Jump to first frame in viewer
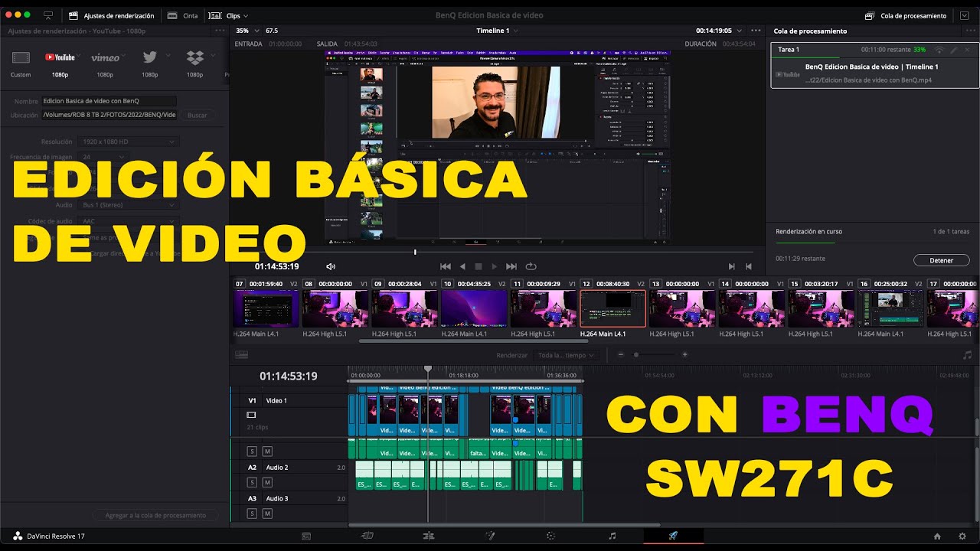Image resolution: width=980 pixels, height=551 pixels. point(446,266)
